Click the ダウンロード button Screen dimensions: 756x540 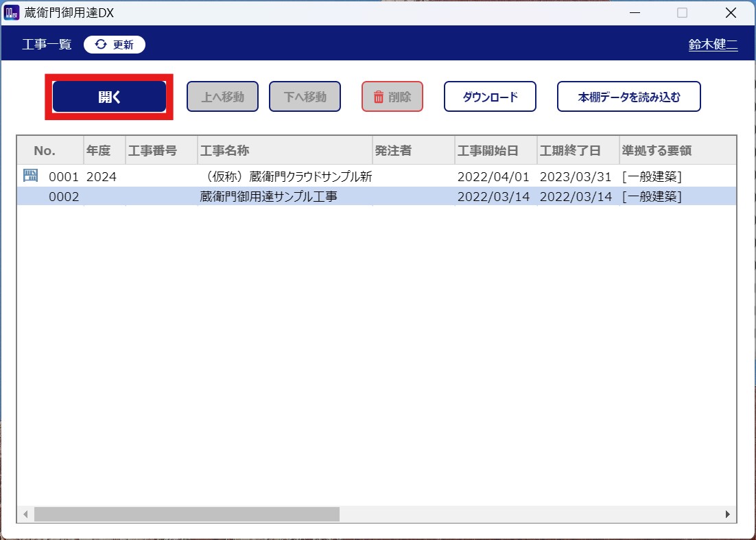point(490,97)
